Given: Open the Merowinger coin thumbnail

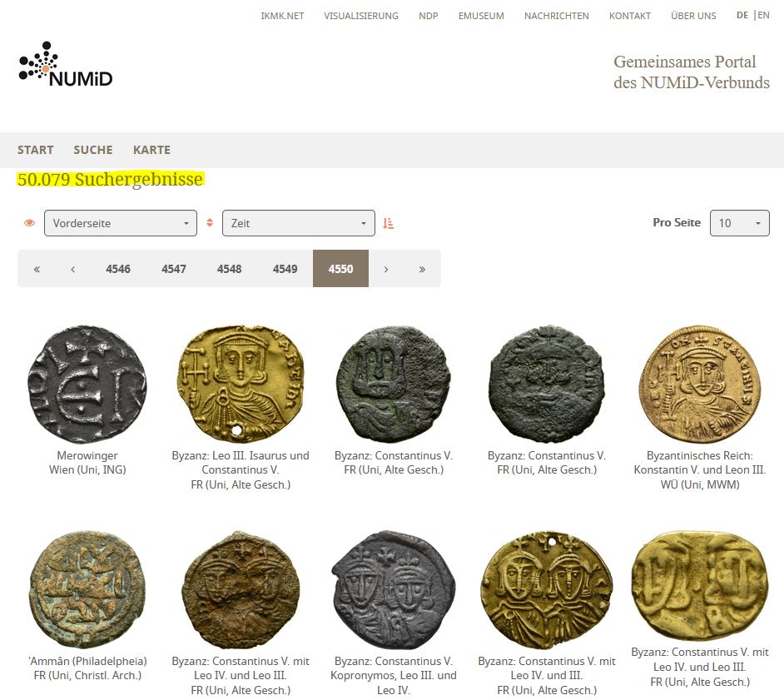Looking at the screenshot, I should (x=87, y=384).
